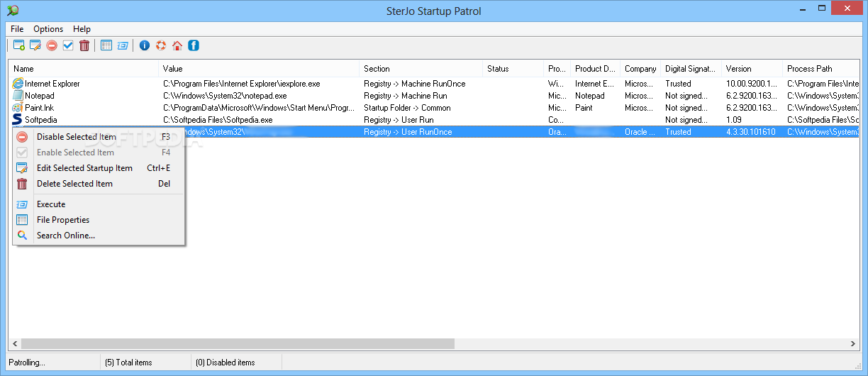Sort by the Company column header

click(640, 69)
